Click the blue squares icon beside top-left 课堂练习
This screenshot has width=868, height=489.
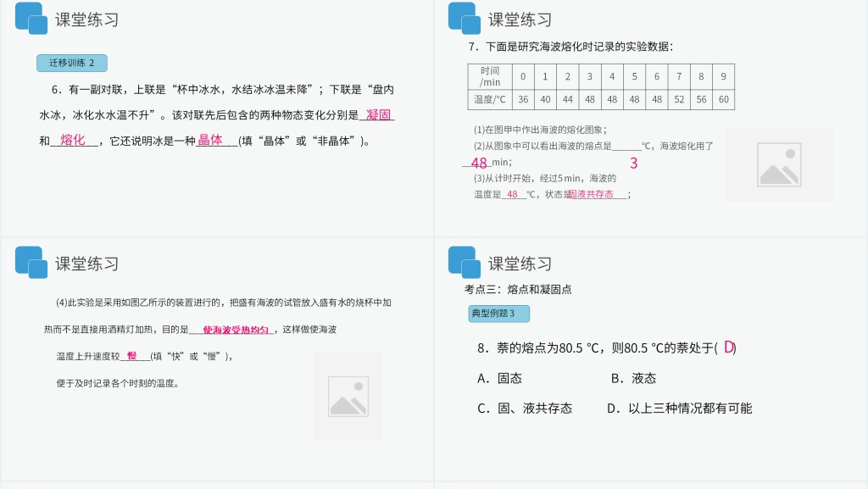pyautogui.click(x=31, y=19)
